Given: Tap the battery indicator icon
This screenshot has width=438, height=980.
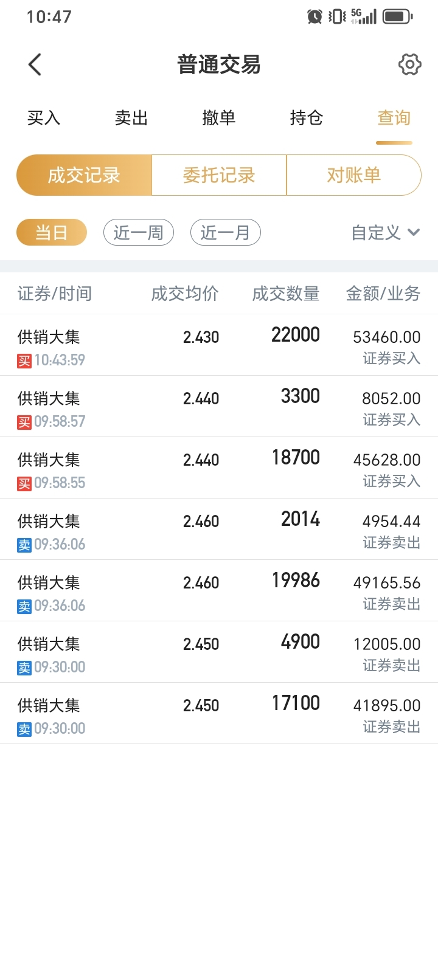Looking at the screenshot, I should [x=398, y=16].
